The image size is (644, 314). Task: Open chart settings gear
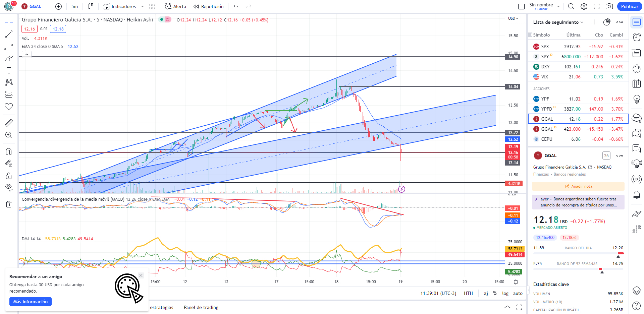pos(584,6)
